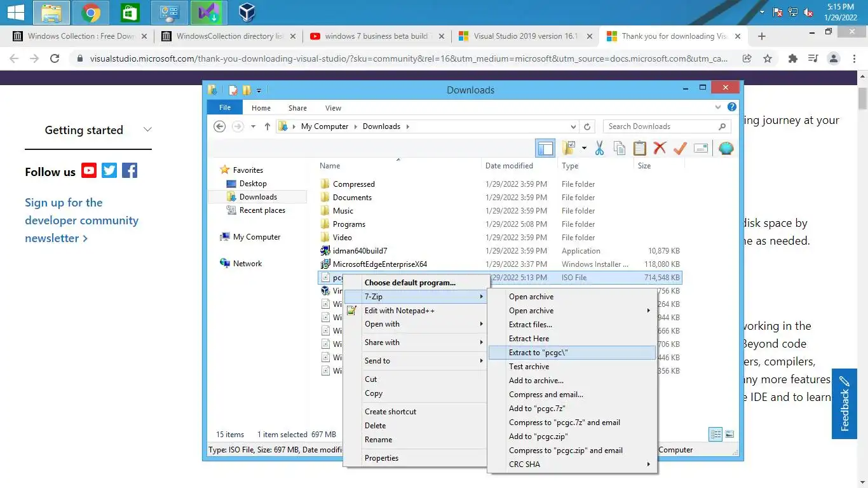Select Desktop under Favorites

pyautogui.click(x=253, y=184)
